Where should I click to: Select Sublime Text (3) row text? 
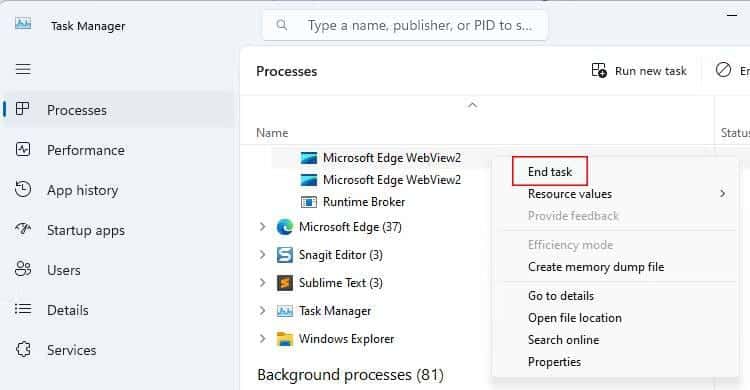pos(341,283)
